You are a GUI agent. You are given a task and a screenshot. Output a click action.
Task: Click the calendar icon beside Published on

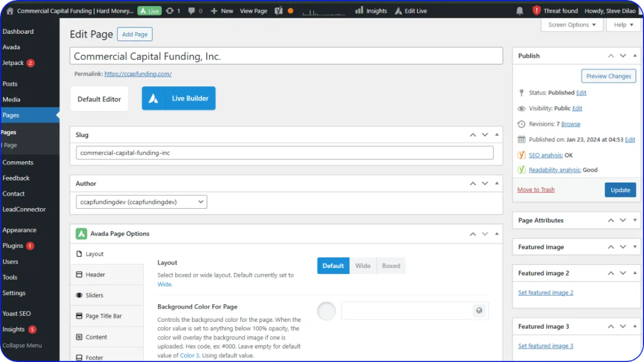pyautogui.click(x=522, y=139)
